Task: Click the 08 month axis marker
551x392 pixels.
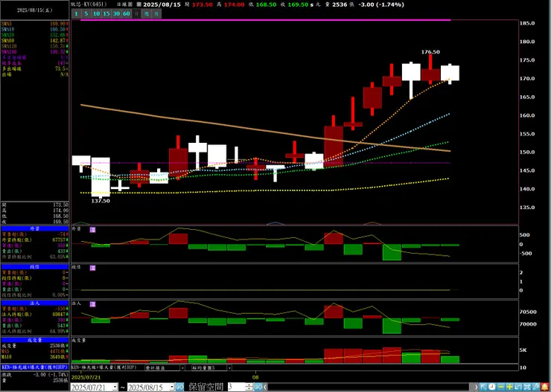Action: click(256, 377)
